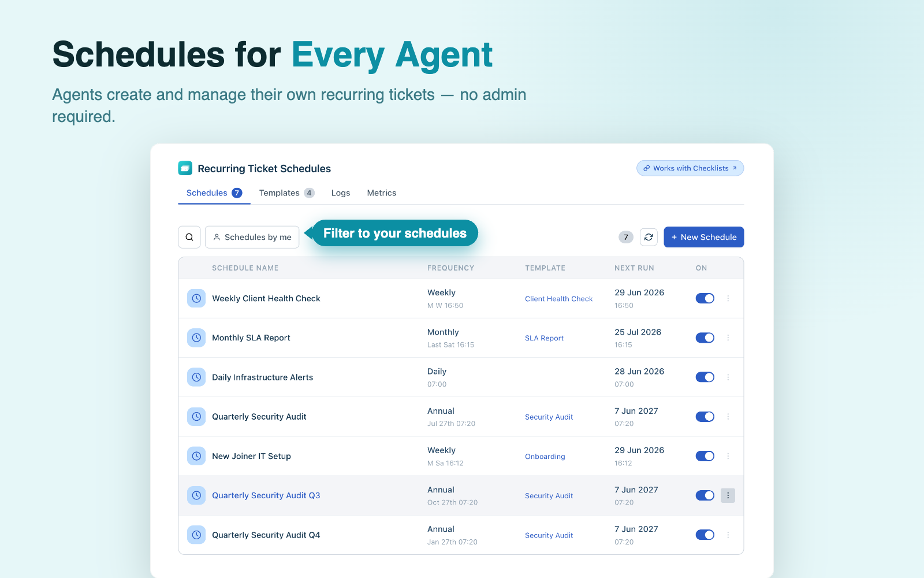Open Security Audit template in Q3 row
Image resolution: width=924 pixels, height=578 pixels.
[x=549, y=496]
